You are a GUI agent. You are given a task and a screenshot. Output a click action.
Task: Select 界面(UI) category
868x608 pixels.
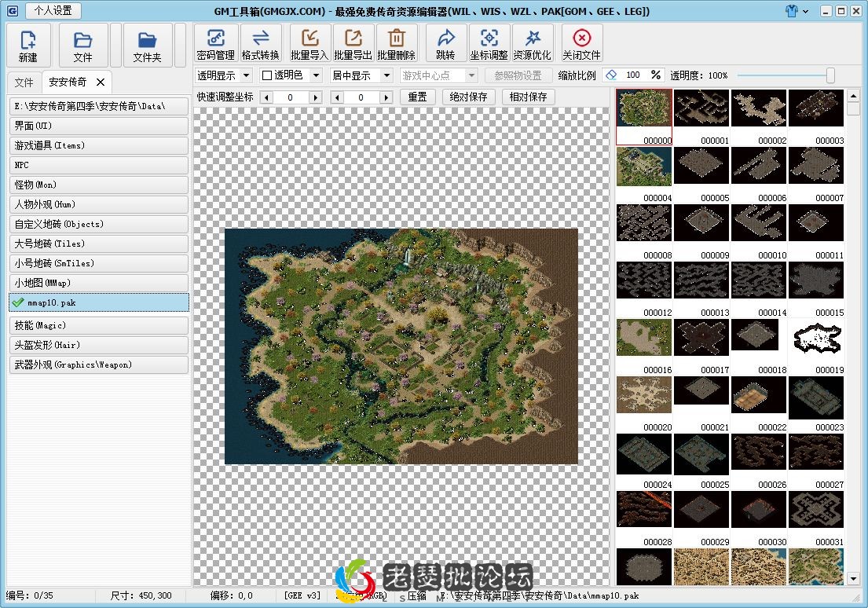click(x=98, y=126)
